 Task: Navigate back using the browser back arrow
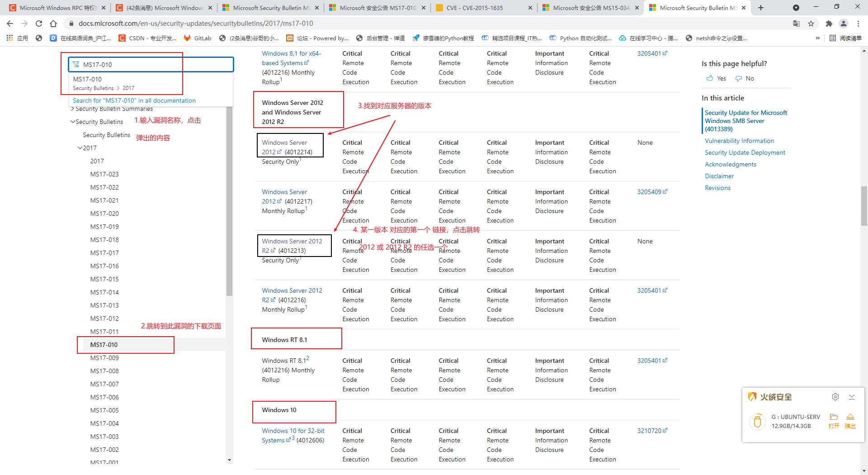point(9,23)
